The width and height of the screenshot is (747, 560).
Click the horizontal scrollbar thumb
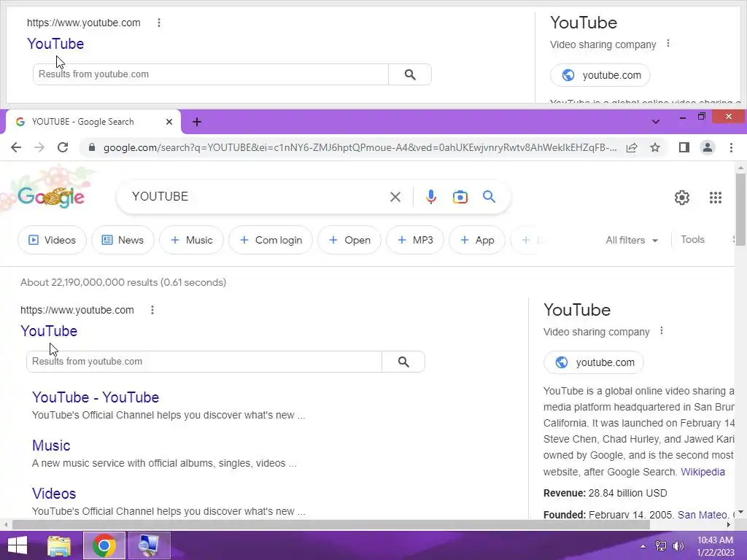click(x=331, y=524)
